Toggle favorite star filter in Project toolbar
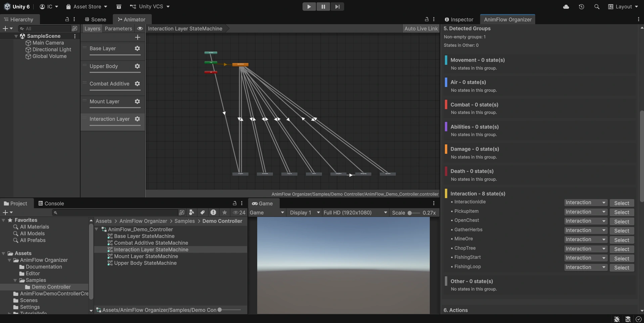 [225, 213]
